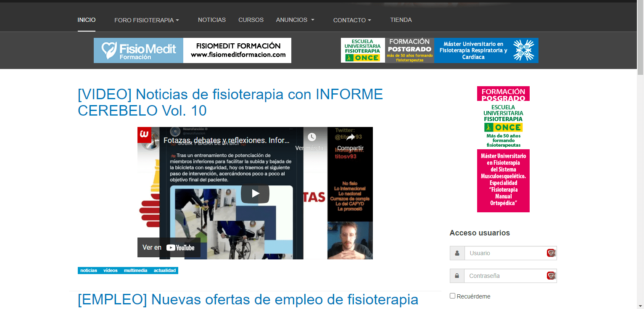Play the embedded YouTube video
The image size is (644, 309).
coord(255,193)
